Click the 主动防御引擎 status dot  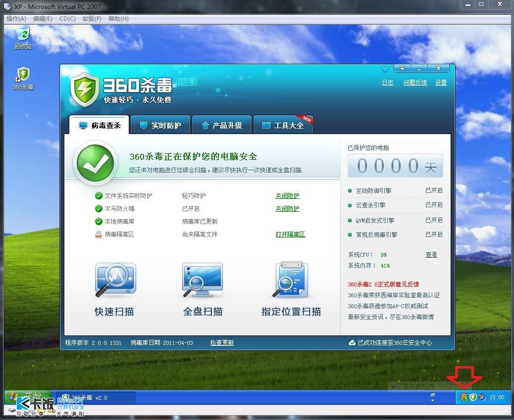[350, 190]
